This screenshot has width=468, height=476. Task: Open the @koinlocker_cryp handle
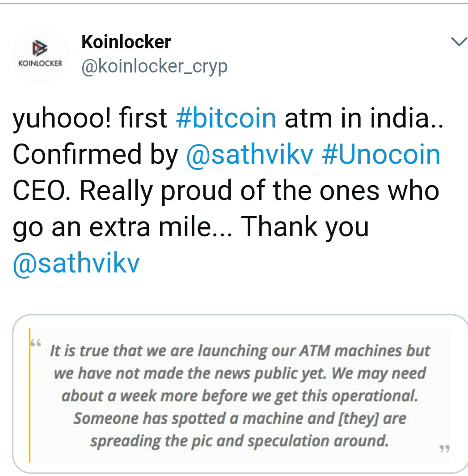154,66
